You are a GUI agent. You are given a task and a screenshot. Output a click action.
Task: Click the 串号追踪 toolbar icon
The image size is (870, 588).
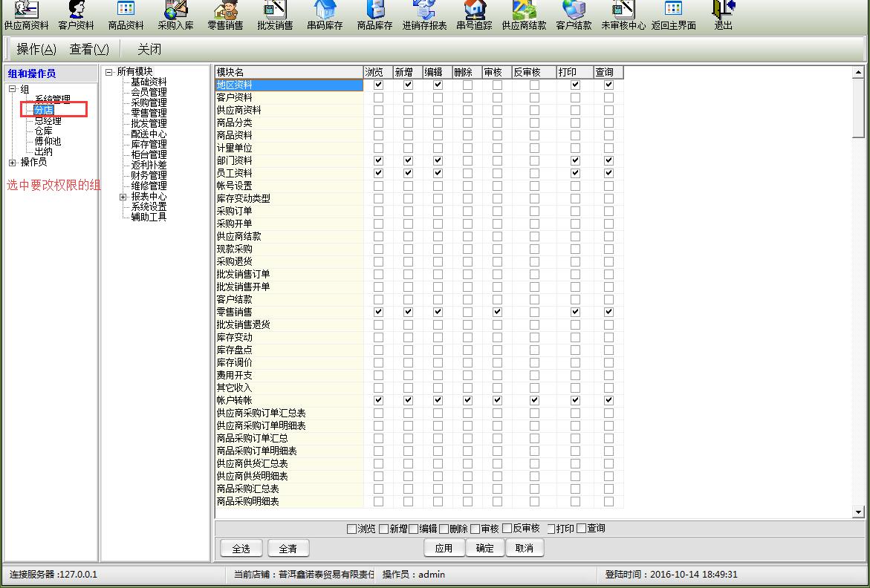click(x=474, y=15)
